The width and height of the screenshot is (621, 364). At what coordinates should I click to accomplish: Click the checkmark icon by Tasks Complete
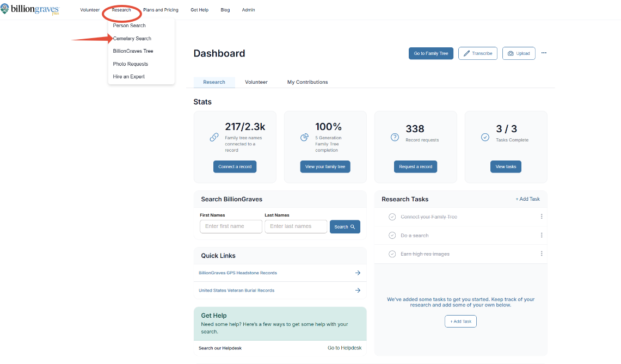click(485, 137)
